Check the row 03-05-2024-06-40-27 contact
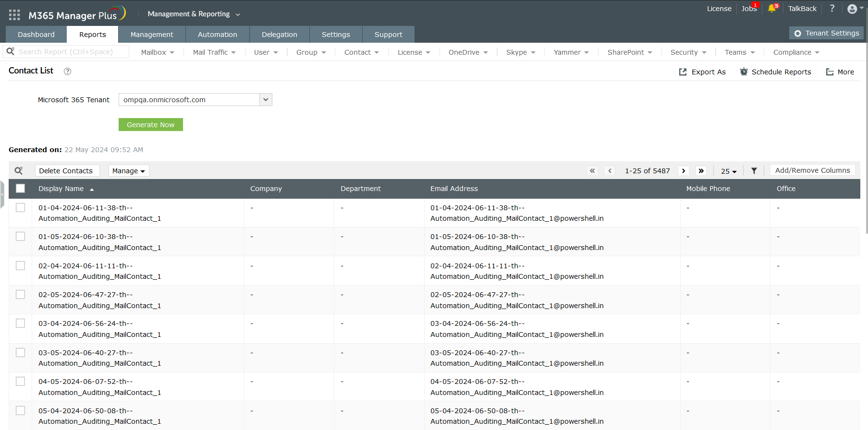Image resolution: width=868 pixels, height=430 pixels. click(20, 352)
